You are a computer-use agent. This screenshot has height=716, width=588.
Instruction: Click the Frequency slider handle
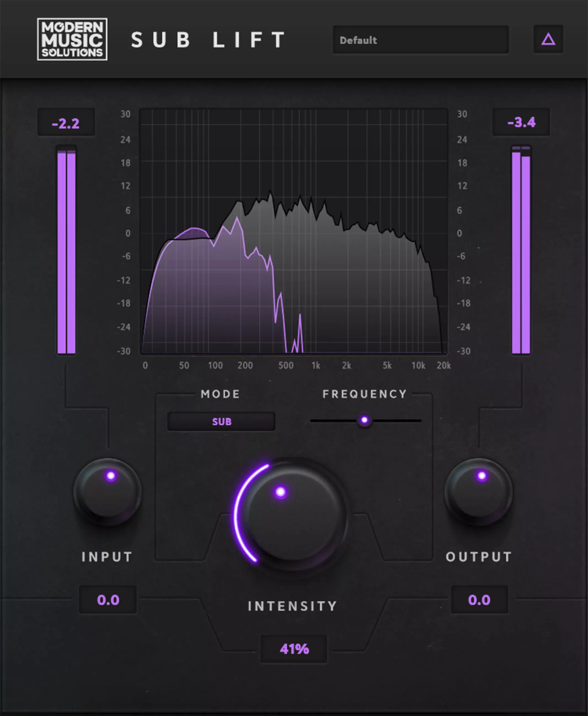coord(364,420)
